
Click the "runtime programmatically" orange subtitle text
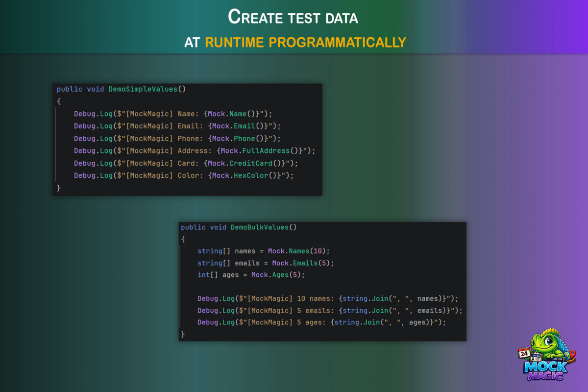[x=305, y=42]
